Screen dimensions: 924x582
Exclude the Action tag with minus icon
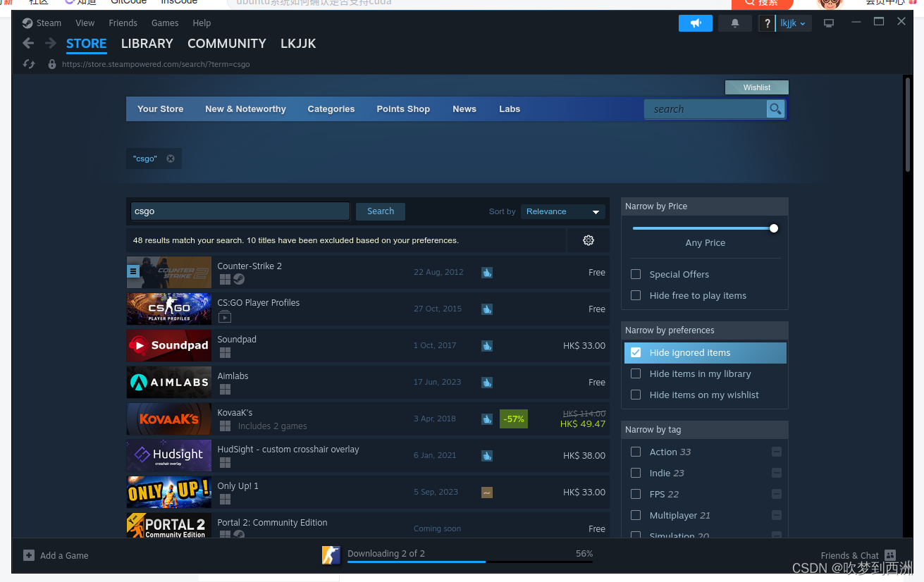[777, 452]
